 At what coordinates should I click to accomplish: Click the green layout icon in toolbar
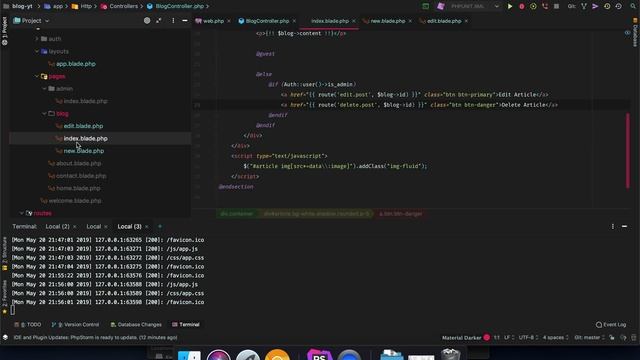426,6
